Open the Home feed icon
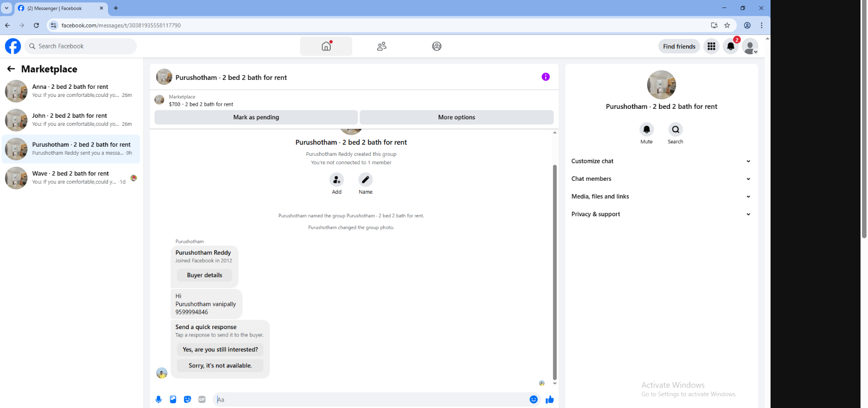The width and height of the screenshot is (868, 408). (326, 46)
